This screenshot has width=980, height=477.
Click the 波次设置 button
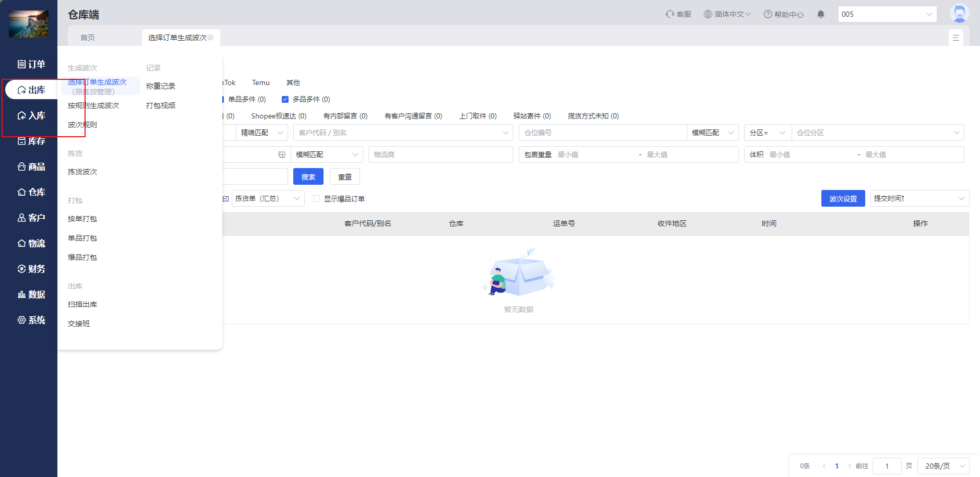point(843,198)
